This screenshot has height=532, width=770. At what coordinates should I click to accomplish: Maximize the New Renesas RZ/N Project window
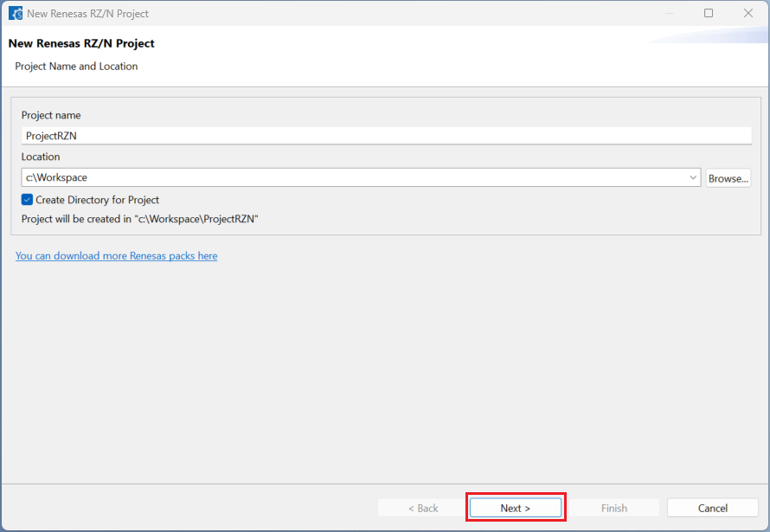pos(709,13)
